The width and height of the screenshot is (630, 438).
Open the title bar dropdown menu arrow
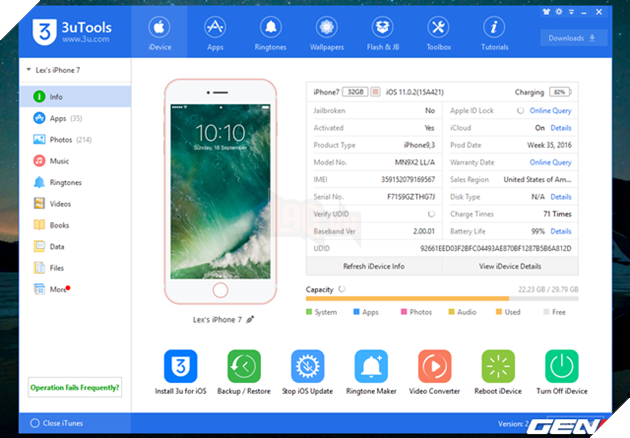point(571,12)
